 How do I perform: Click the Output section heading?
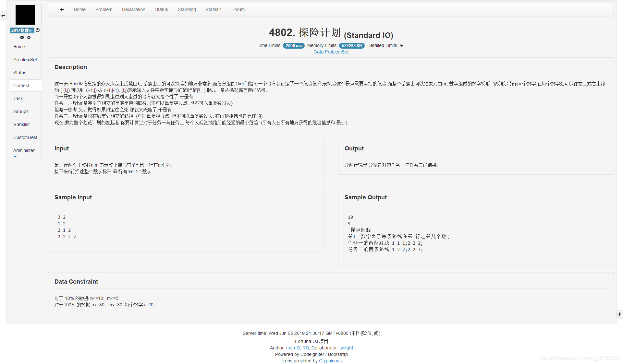354,148
